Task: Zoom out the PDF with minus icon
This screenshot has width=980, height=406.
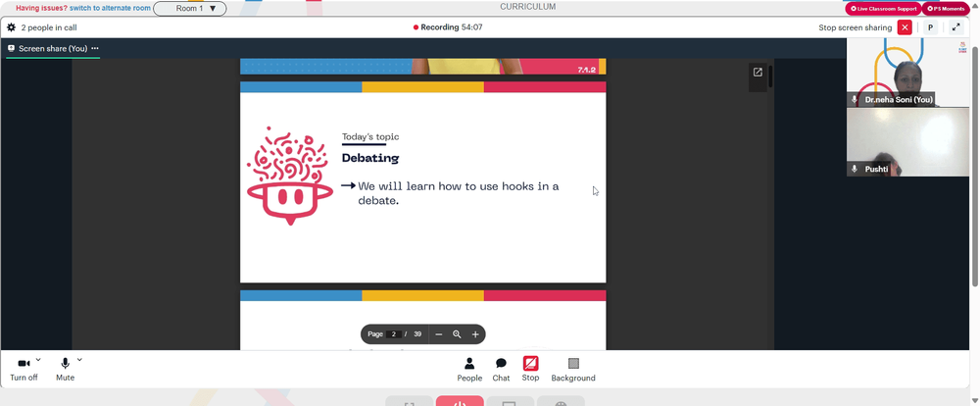Action: coord(439,334)
